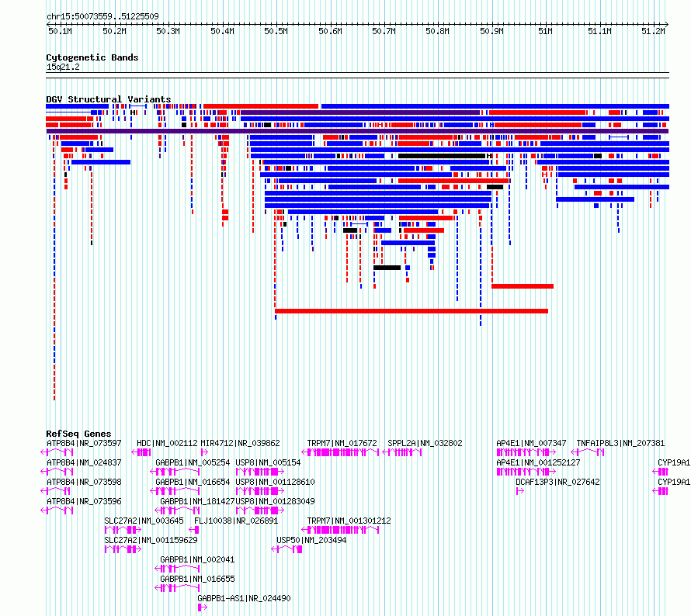Open the ATP8B4|NR_073597 gene label
The height and width of the screenshot is (616, 691).
(x=84, y=444)
